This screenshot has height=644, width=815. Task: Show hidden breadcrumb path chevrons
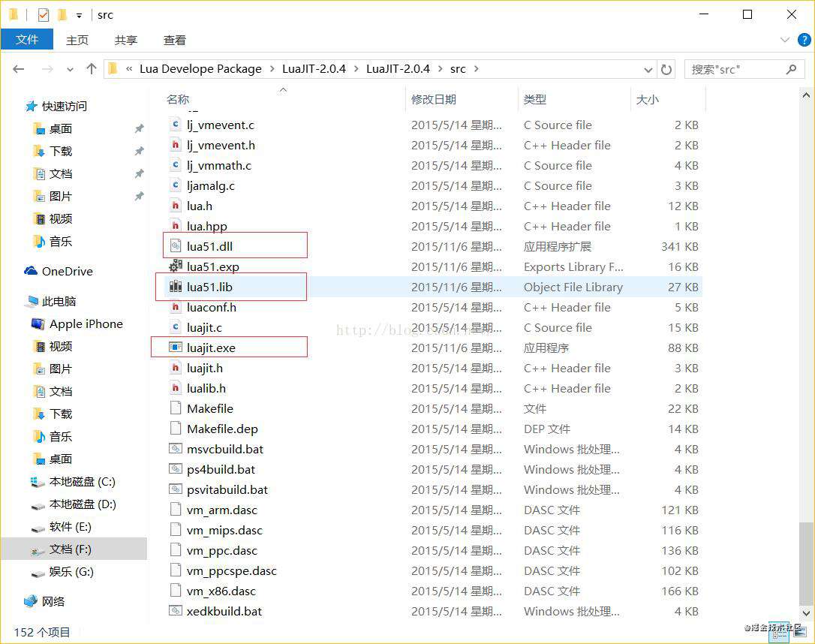point(129,68)
